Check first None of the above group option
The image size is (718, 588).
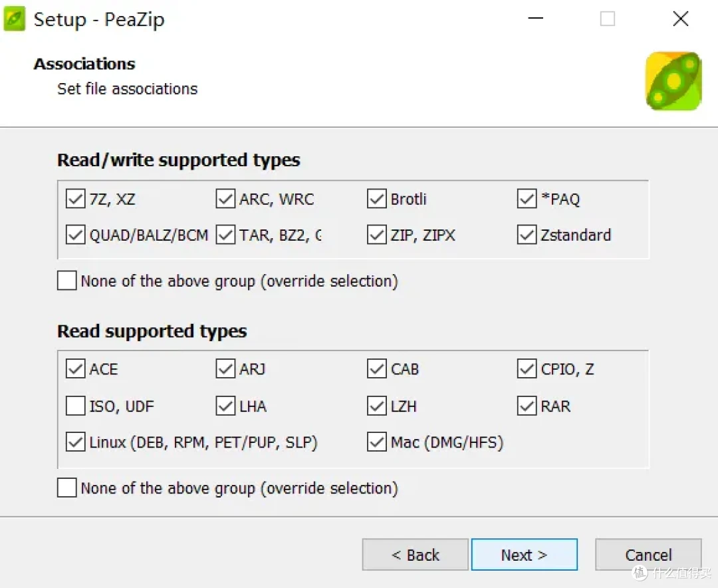point(67,281)
